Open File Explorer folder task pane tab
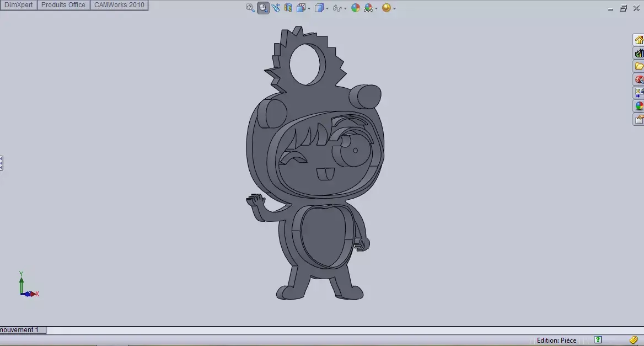This screenshot has width=644, height=346. 638,66
